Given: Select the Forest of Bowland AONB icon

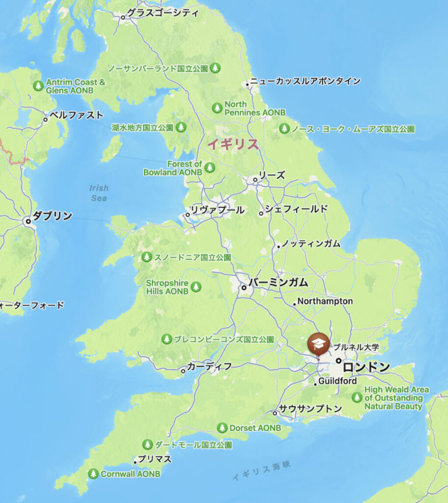Looking at the screenshot, I should [x=210, y=167].
